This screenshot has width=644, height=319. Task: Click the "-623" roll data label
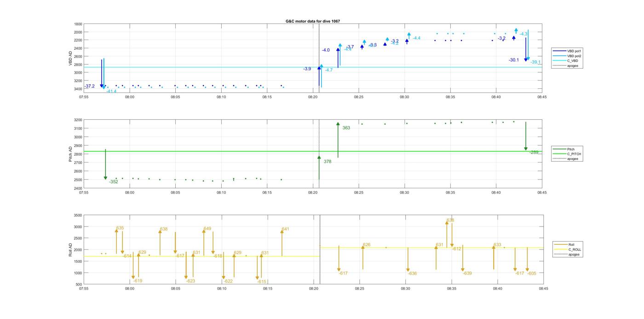[x=190, y=281]
